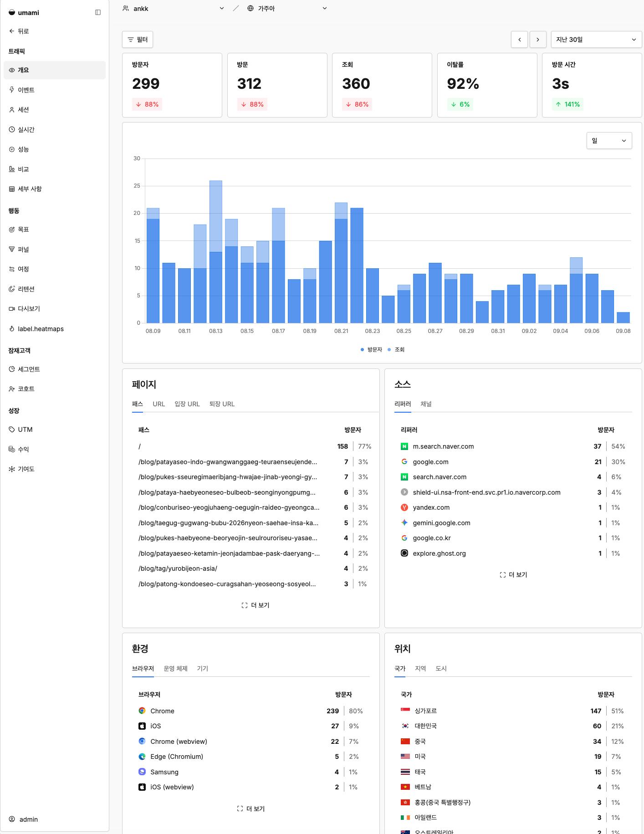The height and width of the screenshot is (834, 644).
Task: Open 수익 via its coins icon
Action: point(12,449)
